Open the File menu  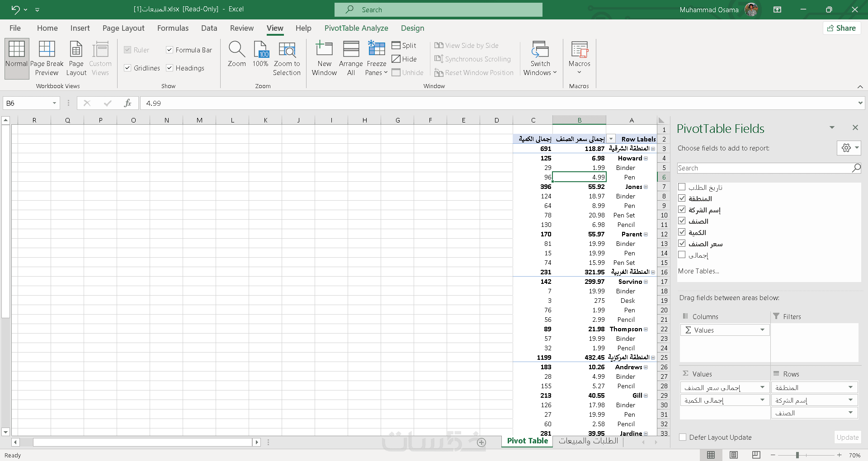[x=15, y=28]
